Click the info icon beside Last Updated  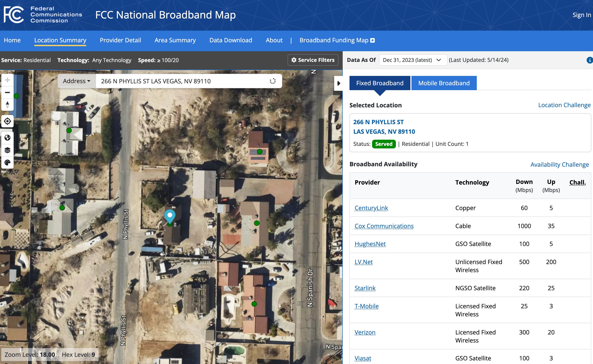590,60
